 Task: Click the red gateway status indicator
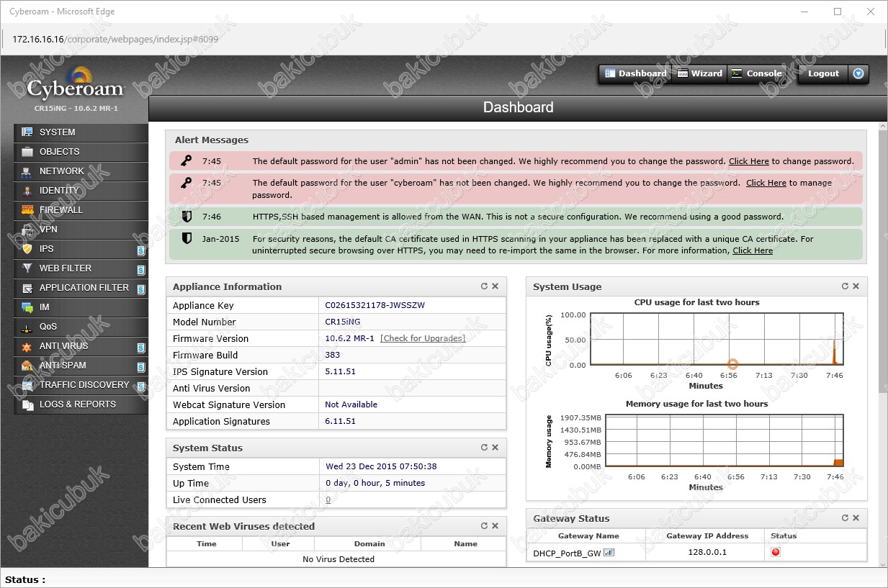point(776,553)
